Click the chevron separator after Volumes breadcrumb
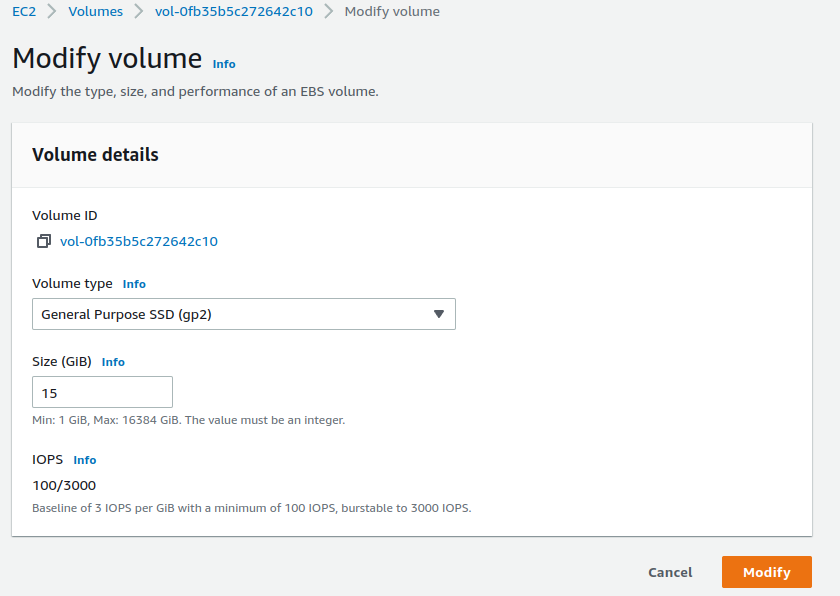The width and height of the screenshot is (840, 596). coord(139,11)
